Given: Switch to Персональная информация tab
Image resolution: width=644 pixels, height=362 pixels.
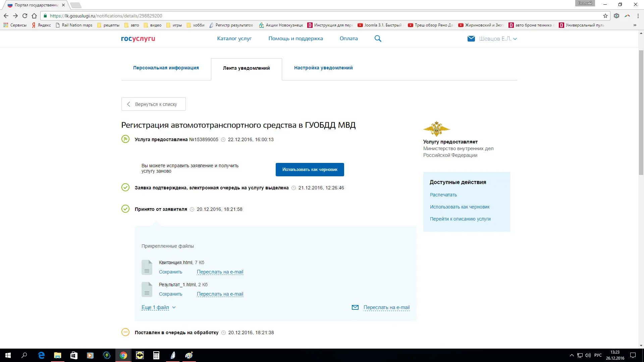Looking at the screenshot, I should click(x=166, y=68).
